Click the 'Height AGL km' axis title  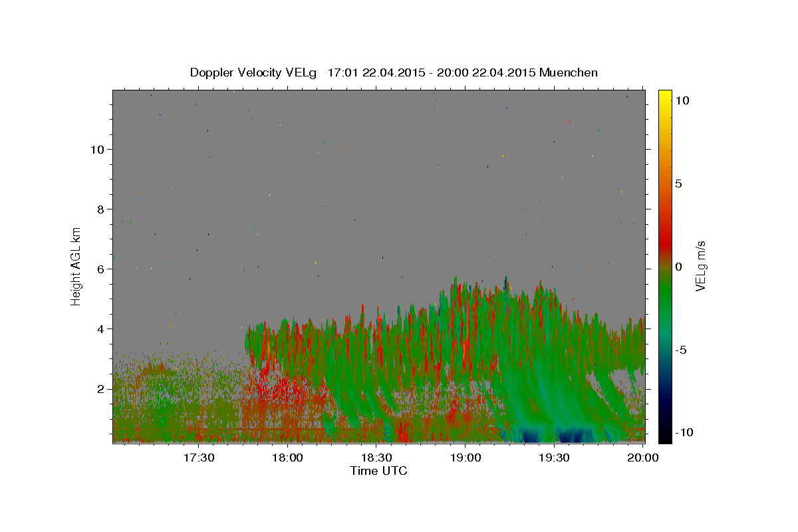(76, 266)
